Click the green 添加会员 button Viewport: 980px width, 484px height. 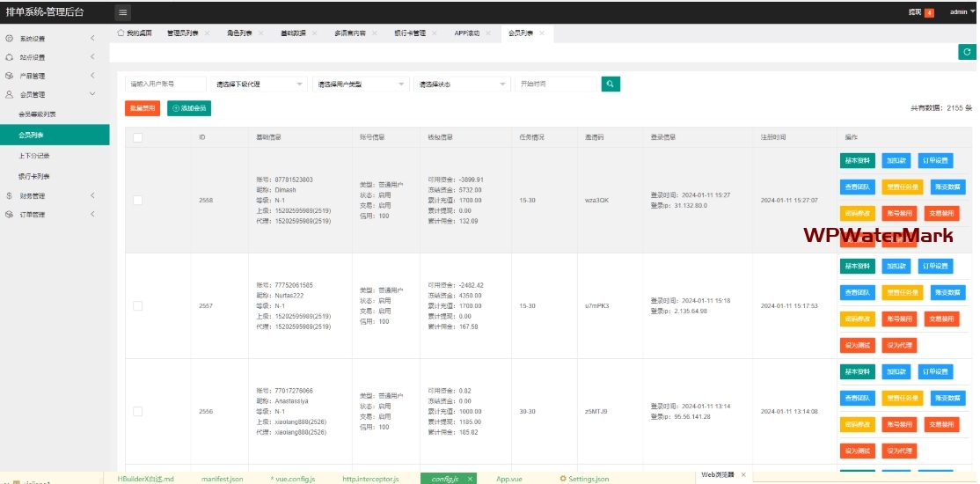tap(189, 108)
